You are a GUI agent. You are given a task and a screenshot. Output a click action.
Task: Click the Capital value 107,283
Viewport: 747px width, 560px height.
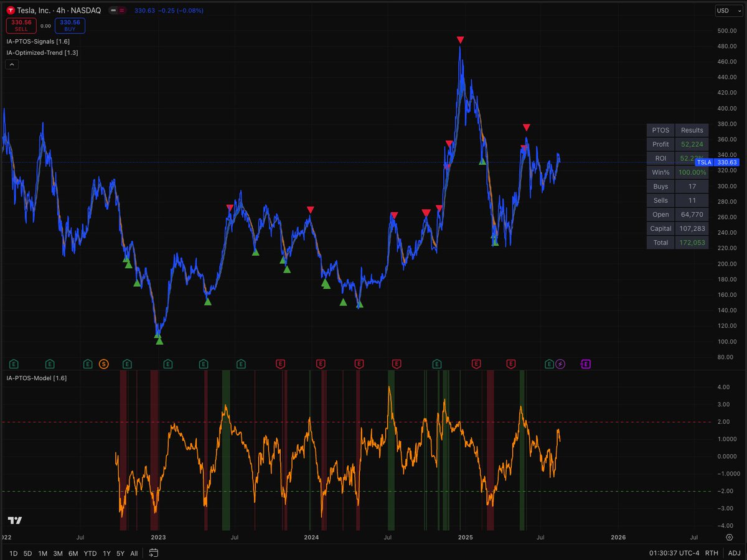tap(692, 228)
